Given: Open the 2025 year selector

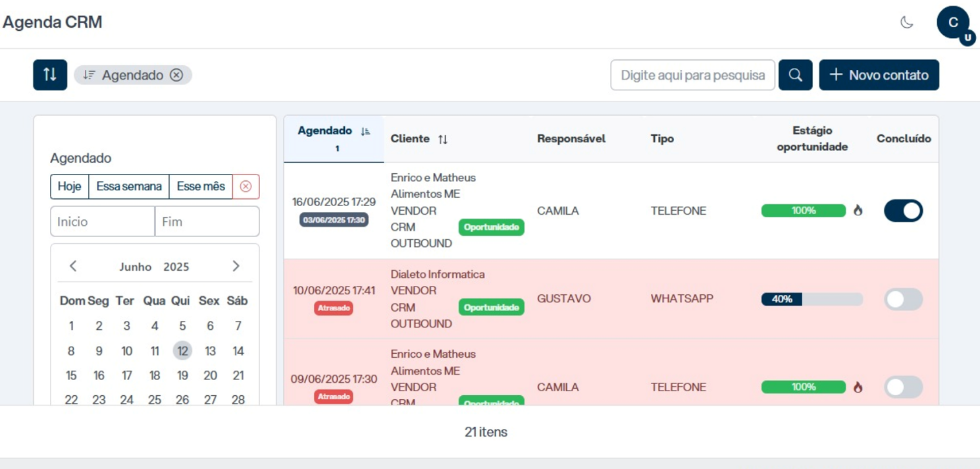Looking at the screenshot, I should (x=176, y=267).
